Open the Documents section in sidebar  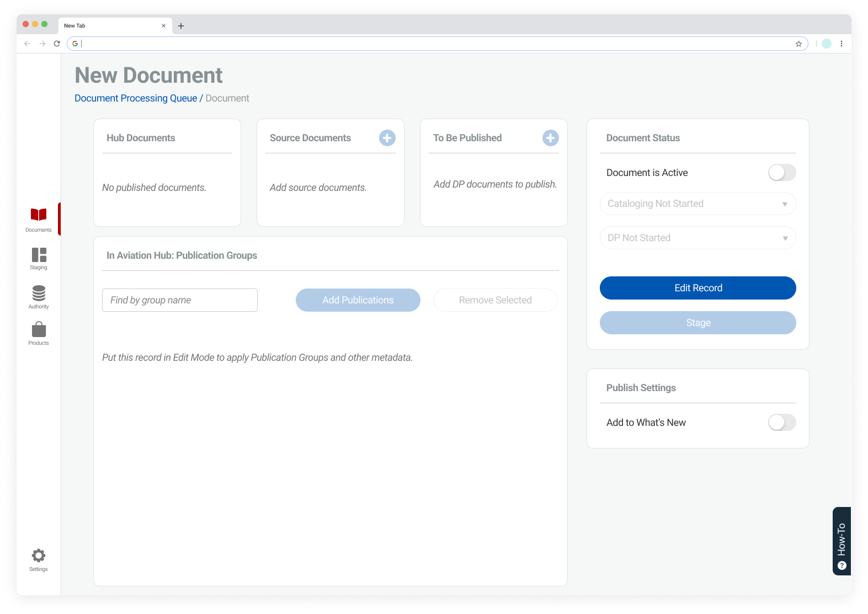click(x=39, y=219)
